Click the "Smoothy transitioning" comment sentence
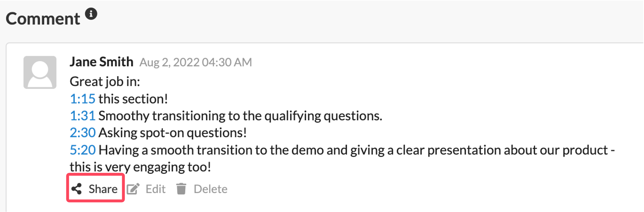 [240, 116]
